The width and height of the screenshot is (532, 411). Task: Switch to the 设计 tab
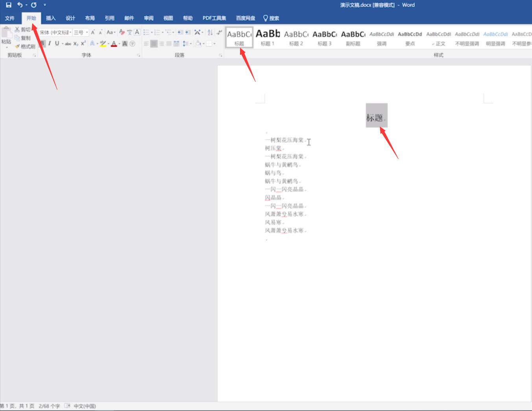pos(70,18)
